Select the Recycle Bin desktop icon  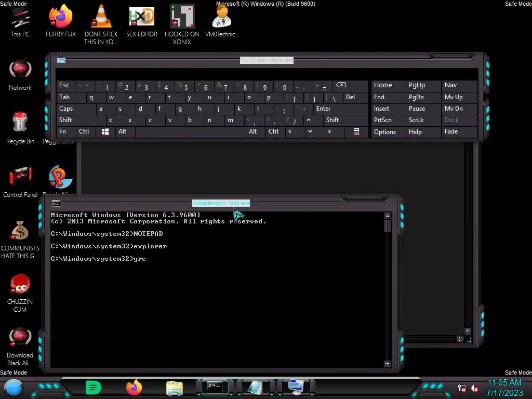click(x=20, y=128)
